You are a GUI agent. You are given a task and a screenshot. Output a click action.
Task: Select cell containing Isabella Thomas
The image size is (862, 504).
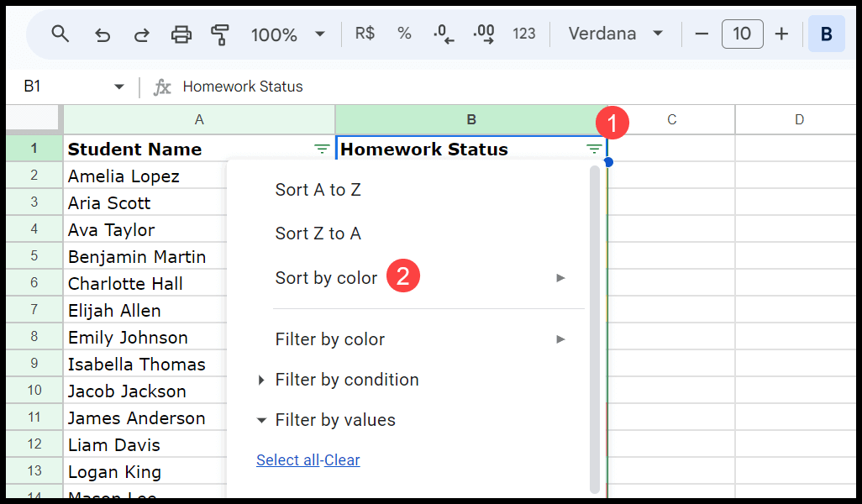coord(145,365)
